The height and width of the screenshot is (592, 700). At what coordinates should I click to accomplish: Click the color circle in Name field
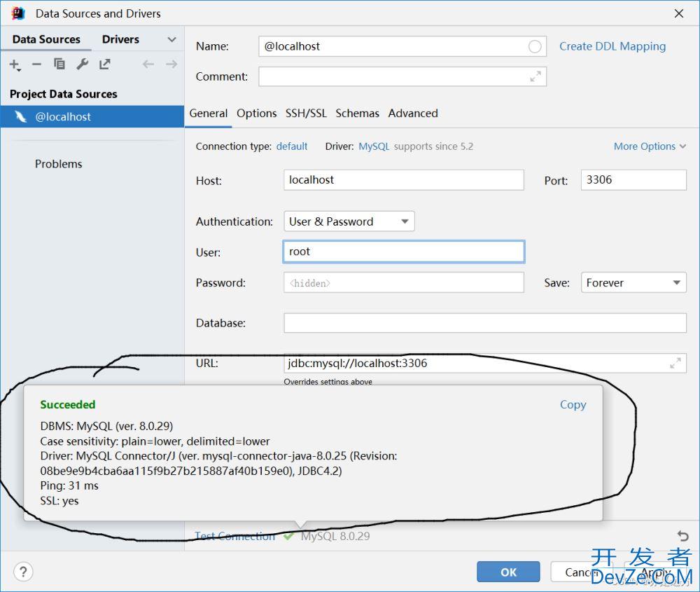535,46
